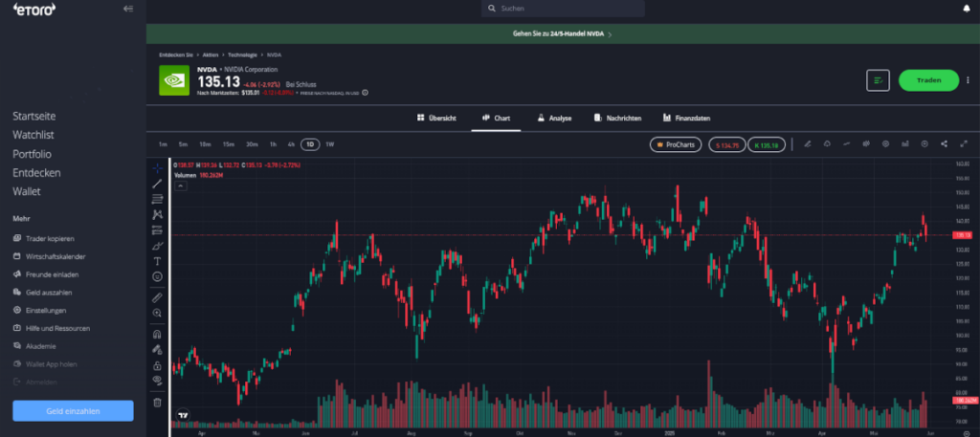Select the trend line drawing tool
This screenshot has width=980, height=437.
pyautogui.click(x=158, y=184)
